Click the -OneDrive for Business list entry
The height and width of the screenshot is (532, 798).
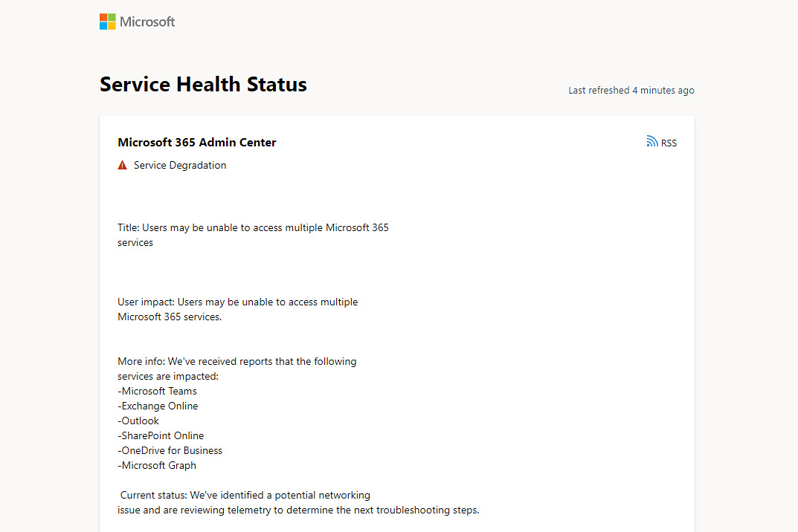pyautogui.click(x=170, y=450)
